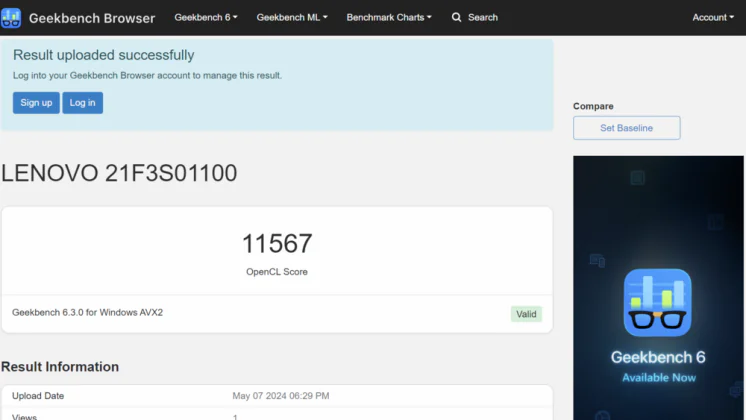Click the Valid status badge

(526, 314)
